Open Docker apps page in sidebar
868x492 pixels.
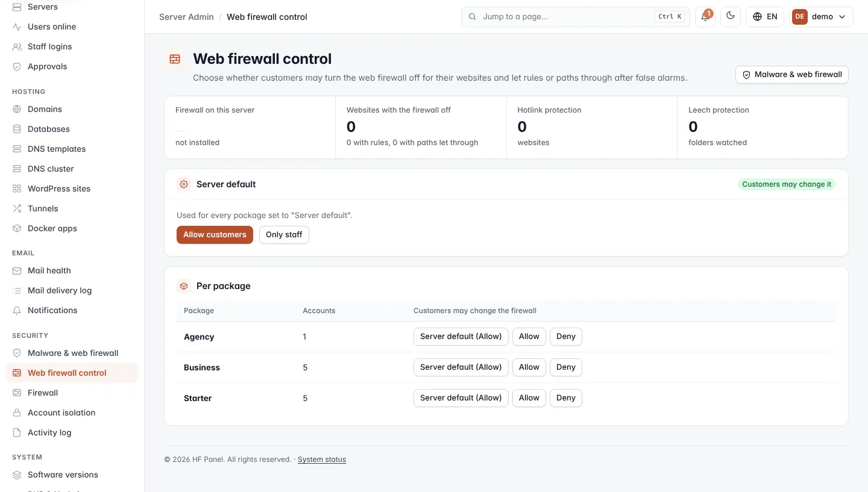pos(72,228)
